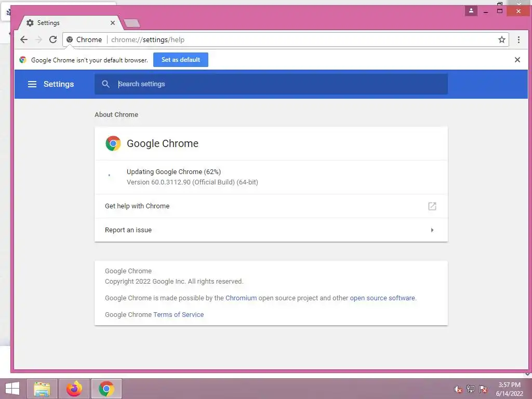Image resolution: width=532 pixels, height=399 pixels.
Task: Click the forward navigation arrow
Action: pyautogui.click(x=38, y=39)
